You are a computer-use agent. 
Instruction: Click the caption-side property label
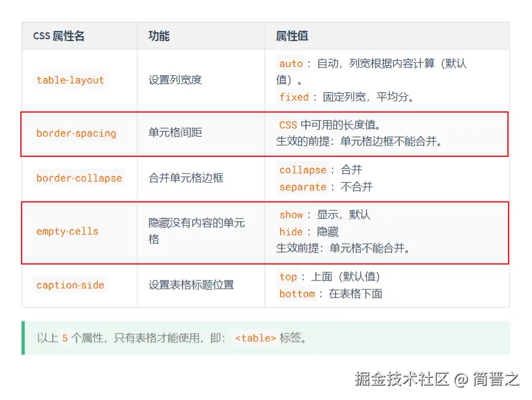tap(70, 285)
